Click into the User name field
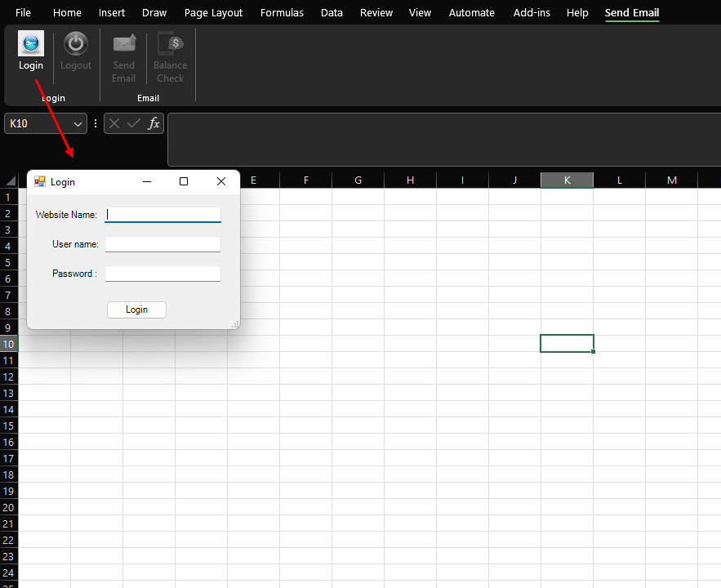This screenshot has height=588, width=721. click(162, 244)
